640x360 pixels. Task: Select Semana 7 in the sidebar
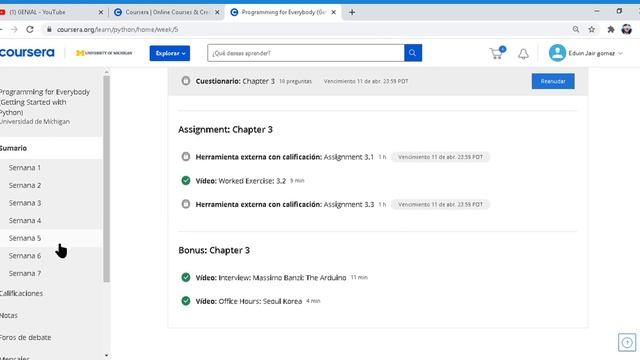click(x=25, y=273)
